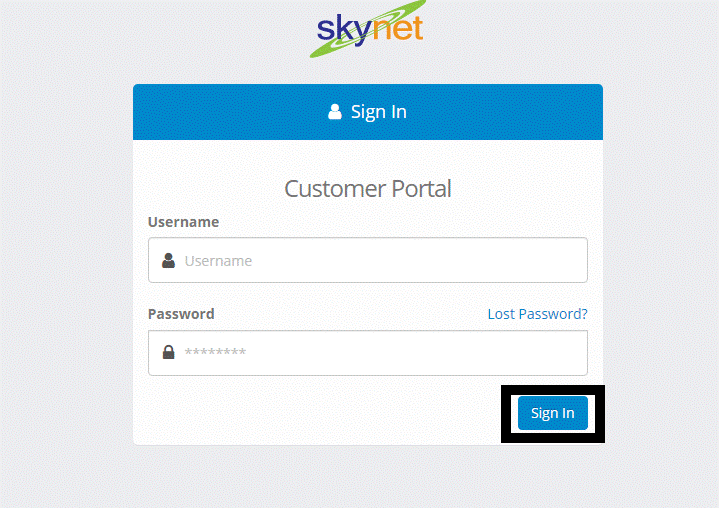
Task: Click the grey Username placeholder text
Action: tap(218, 261)
